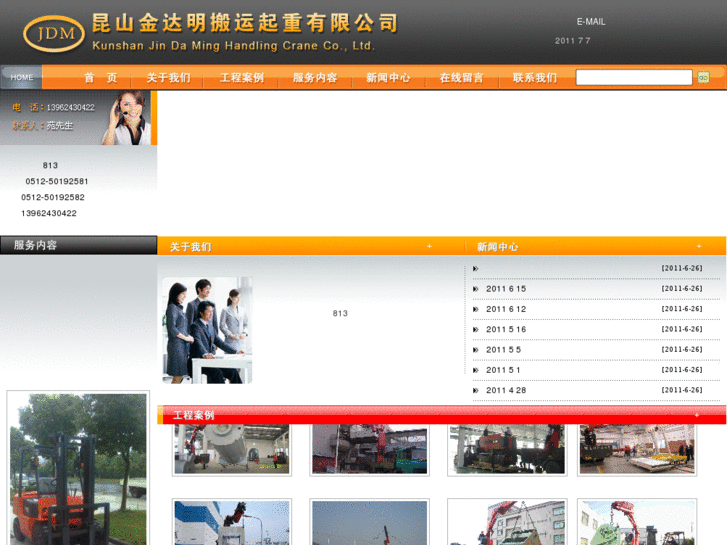Open the 在线留言 menu item
Viewport: 727px width, 545px height.
(461, 77)
